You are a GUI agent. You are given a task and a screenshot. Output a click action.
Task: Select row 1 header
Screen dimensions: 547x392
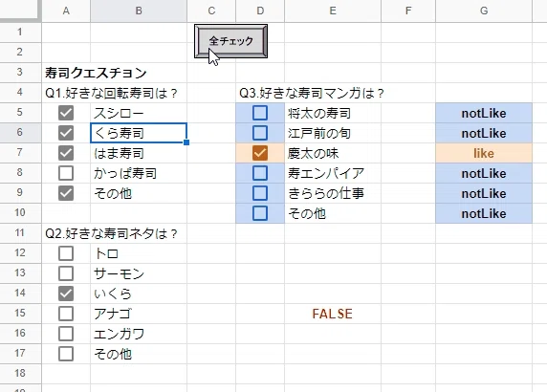[20, 33]
